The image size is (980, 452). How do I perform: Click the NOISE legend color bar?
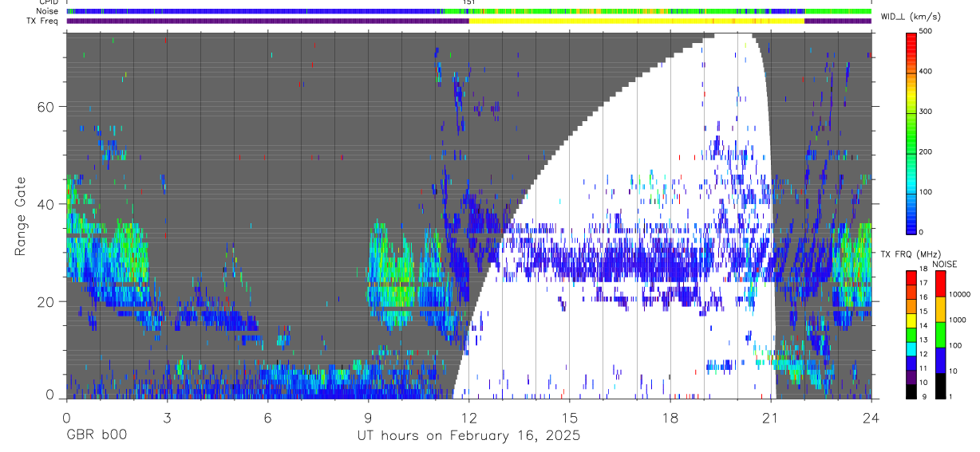(x=940, y=333)
